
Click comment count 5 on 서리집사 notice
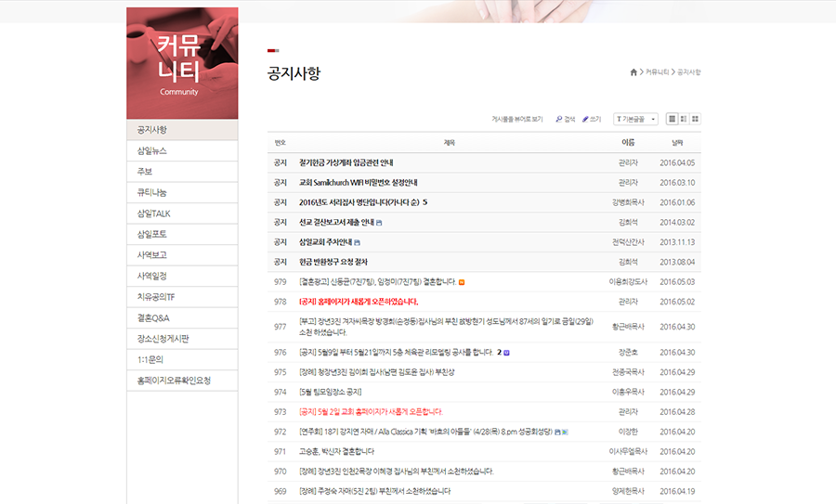[x=425, y=202]
